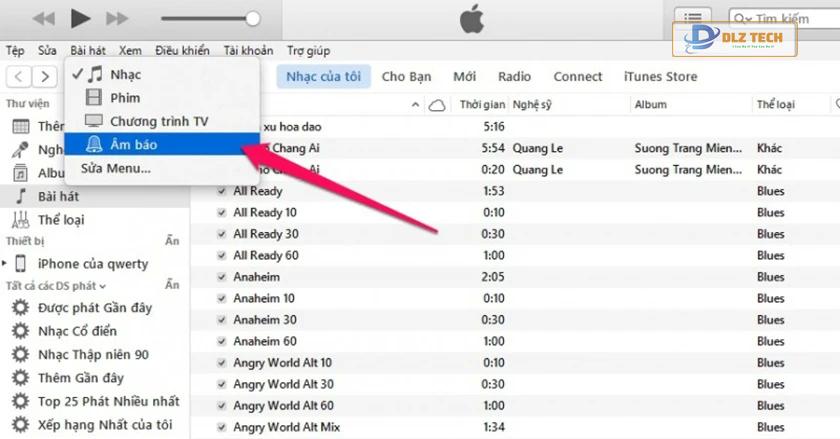Sort by Album column header
The image size is (840, 439).
click(651, 105)
